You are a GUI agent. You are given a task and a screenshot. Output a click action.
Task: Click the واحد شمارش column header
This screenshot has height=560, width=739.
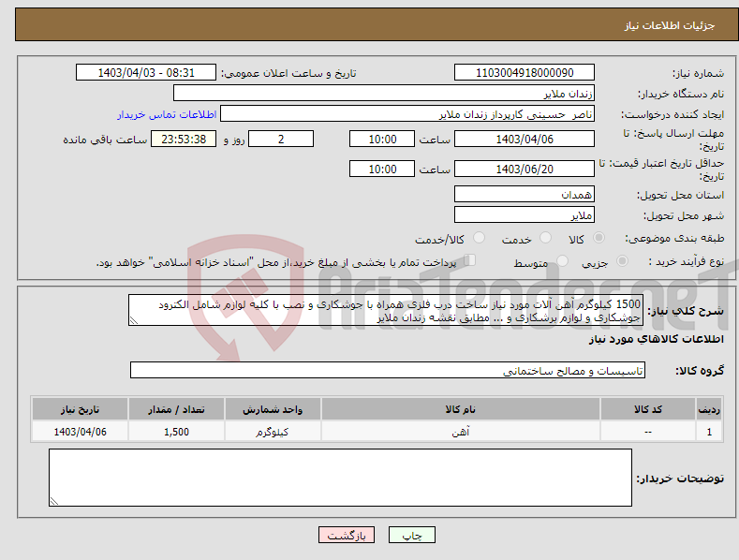tap(273, 409)
